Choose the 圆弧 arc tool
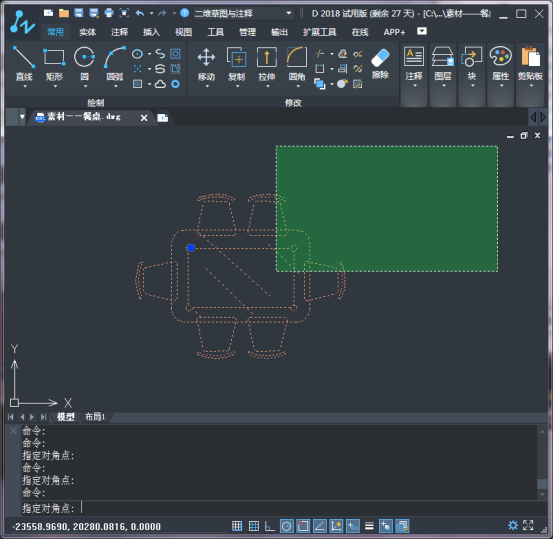554x540 pixels. (115, 66)
